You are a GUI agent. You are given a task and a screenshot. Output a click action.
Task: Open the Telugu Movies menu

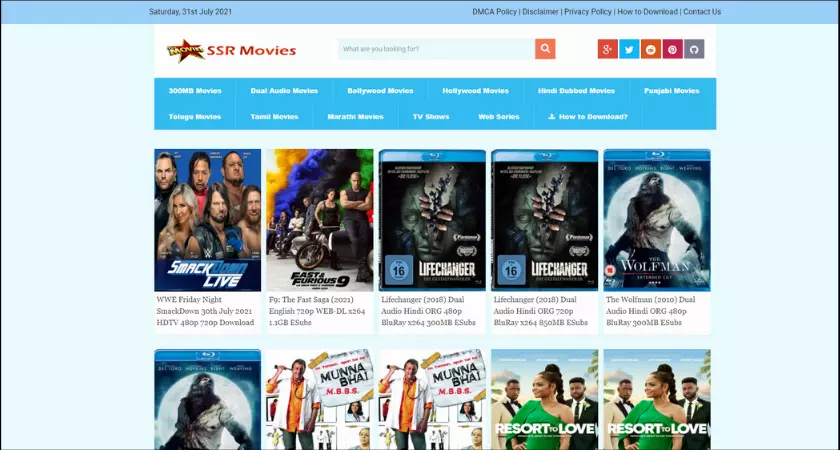[194, 116]
